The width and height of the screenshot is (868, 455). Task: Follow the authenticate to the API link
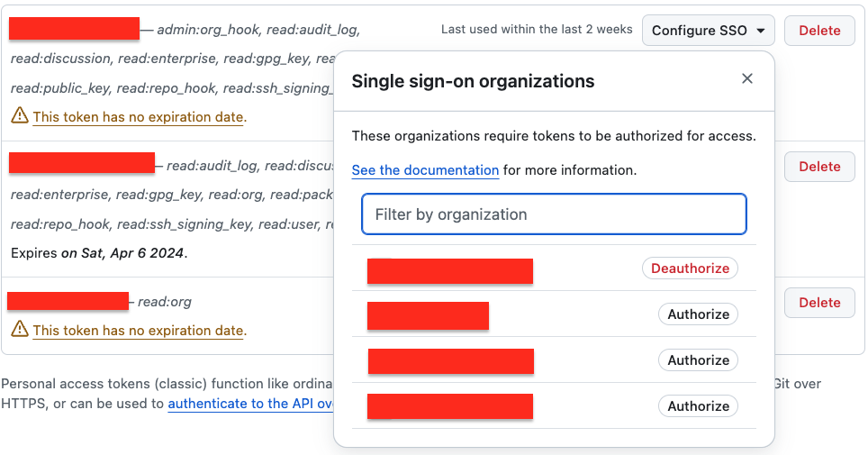click(x=250, y=404)
